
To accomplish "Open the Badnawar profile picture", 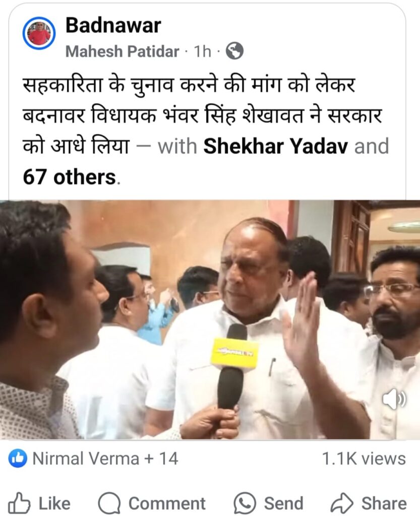I will pos(39,33).
